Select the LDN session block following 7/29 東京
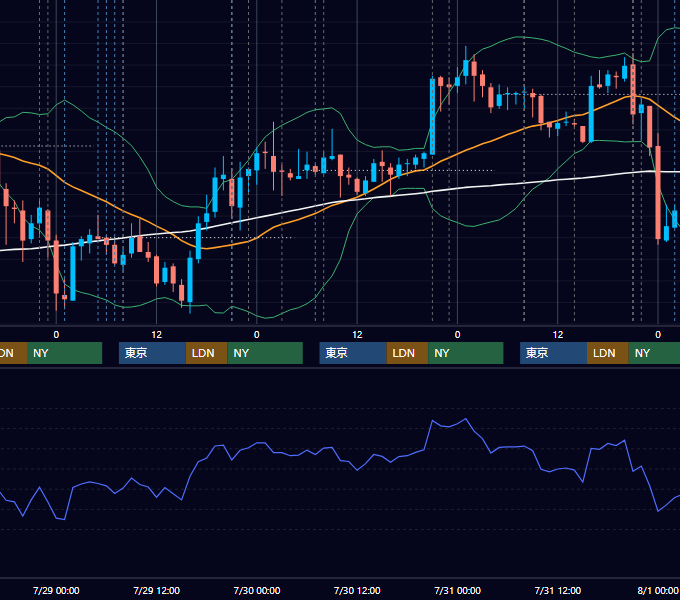Viewport: 680px width, 600px height. [206, 353]
